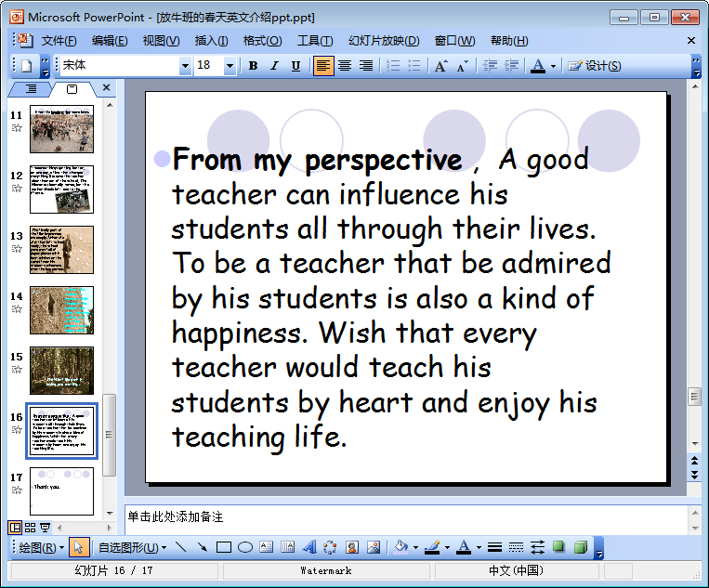Select the Rectangle drawing tool
Screen dimensions: 709x588
tap(224, 547)
